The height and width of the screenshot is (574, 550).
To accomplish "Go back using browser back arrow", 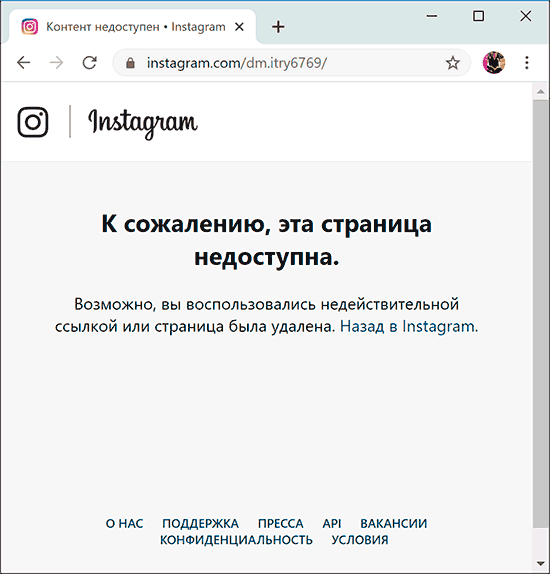I will (x=24, y=63).
